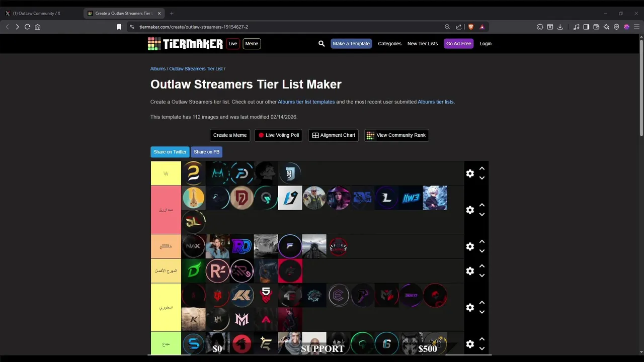This screenshot has width=644, height=362.
Task: Click the browser home icon
Action: coord(37,27)
